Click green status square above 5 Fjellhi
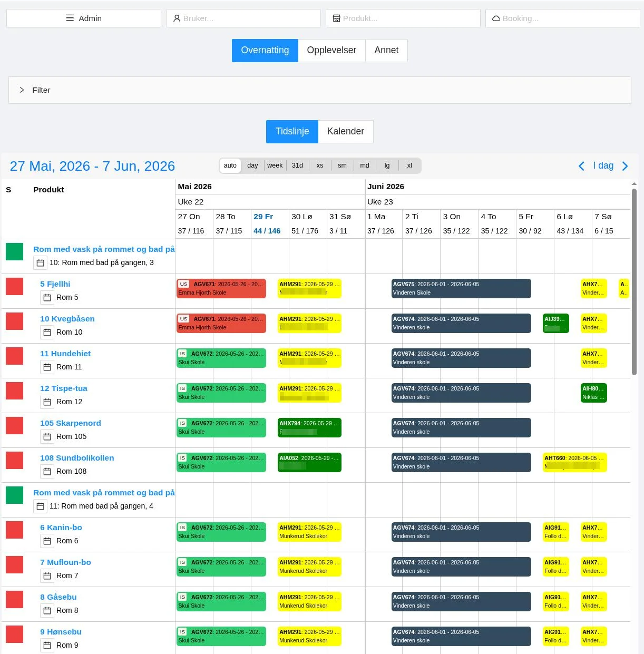Image resolution: width=644 pixels, height=654 pixels. 14,251
